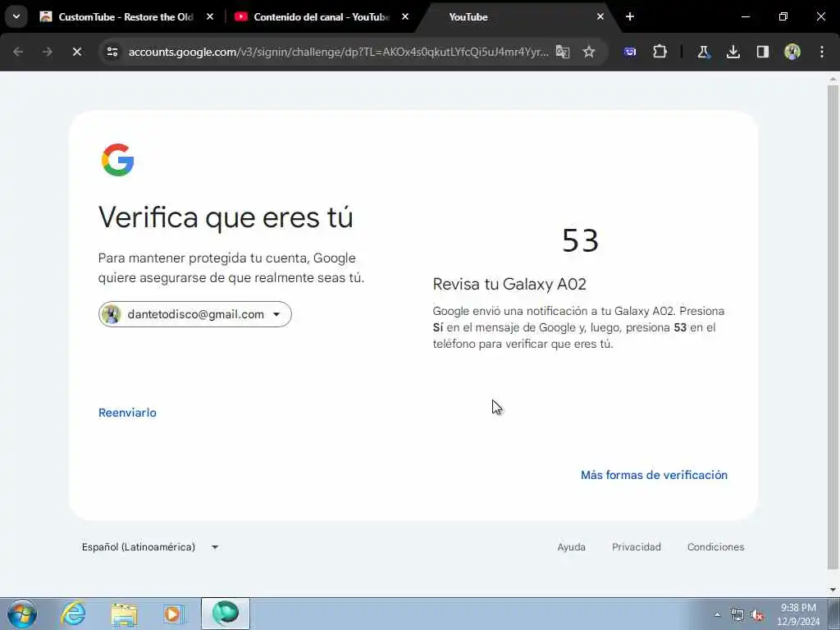The image size is (840, 630).
Task: Click the Google logo
Action: tap(118, 160)
